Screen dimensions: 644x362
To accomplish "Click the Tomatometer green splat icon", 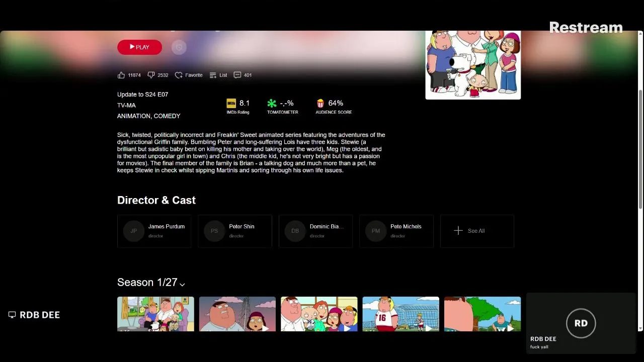I will coord(272,103).
